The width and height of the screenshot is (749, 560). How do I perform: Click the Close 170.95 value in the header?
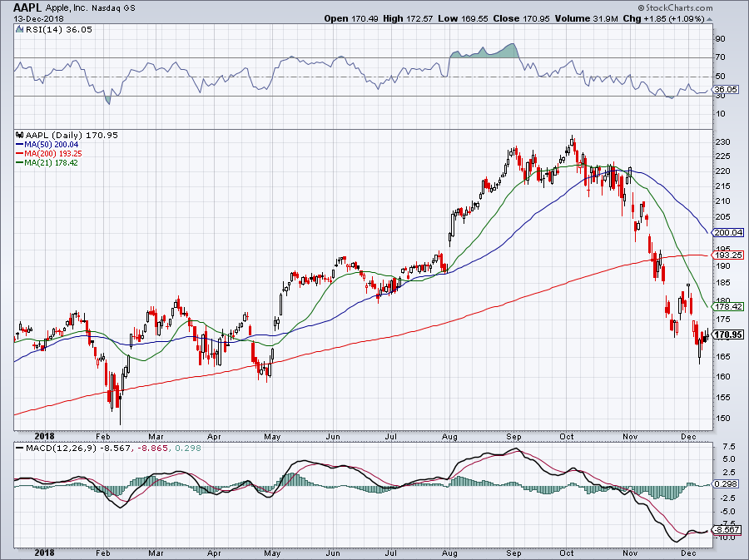tap(521, 18)
